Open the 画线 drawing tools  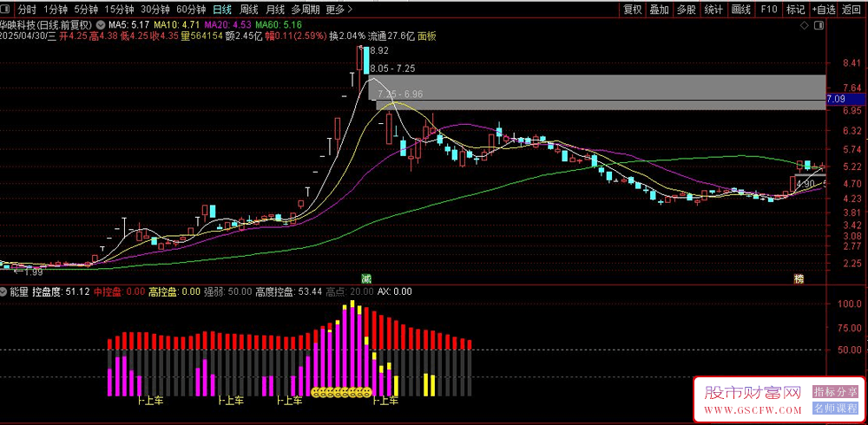coord(740,9)
